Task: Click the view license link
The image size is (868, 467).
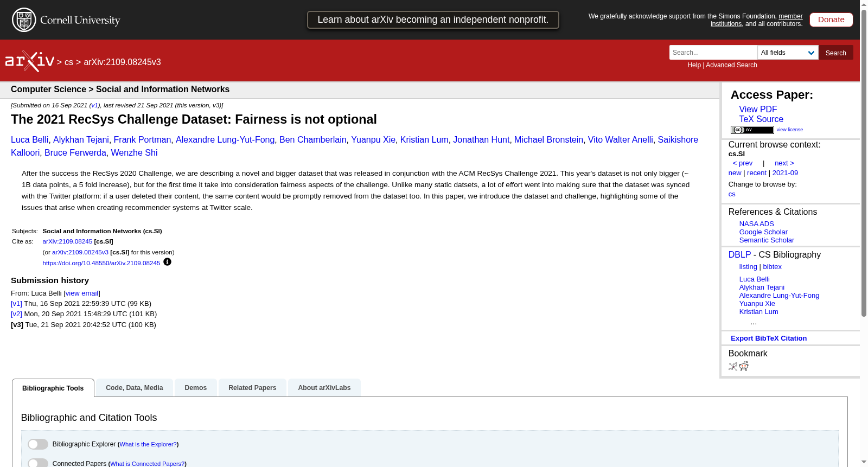Action: pos(790,130)
